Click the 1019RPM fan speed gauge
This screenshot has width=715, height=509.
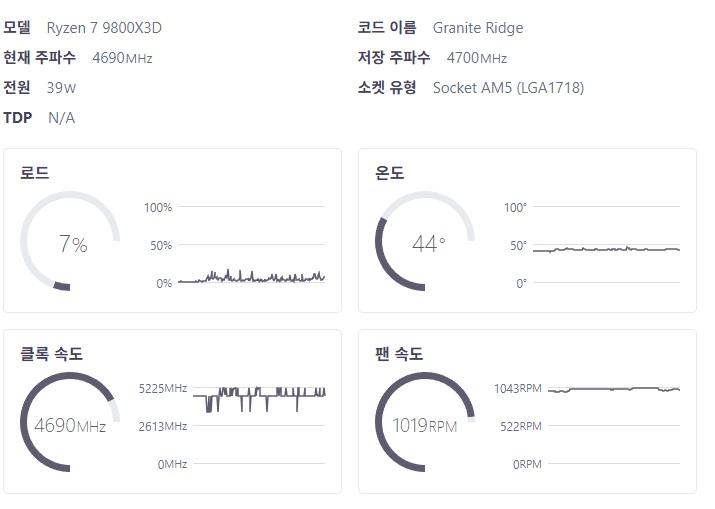(x=425, y=422)
